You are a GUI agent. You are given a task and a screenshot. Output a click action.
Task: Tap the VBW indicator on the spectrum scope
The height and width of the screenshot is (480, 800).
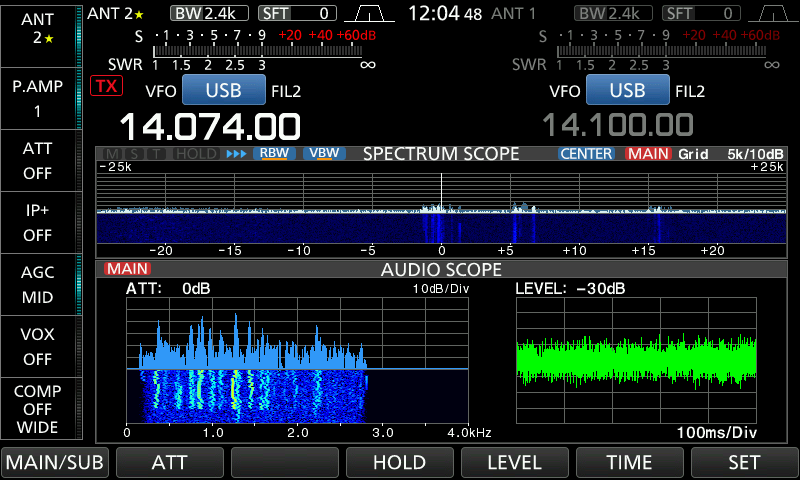(323, 154)
